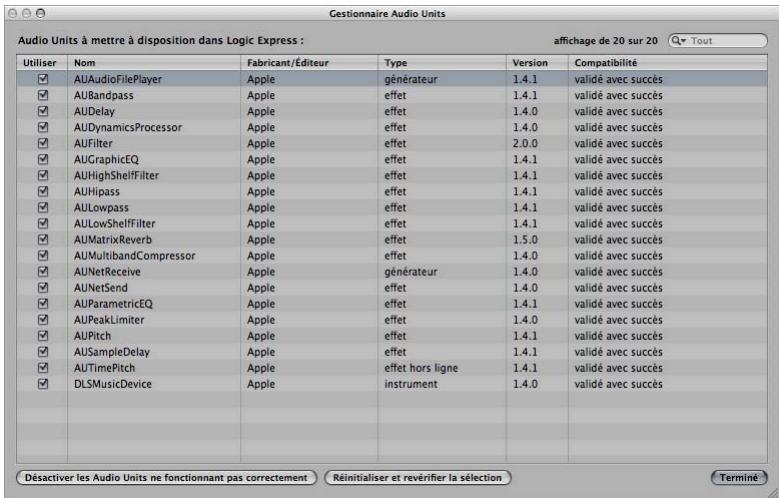Sort by Fabricant/Éditeur column header
Viewport: 779px width, 498px height.
(x=309, y=63)
